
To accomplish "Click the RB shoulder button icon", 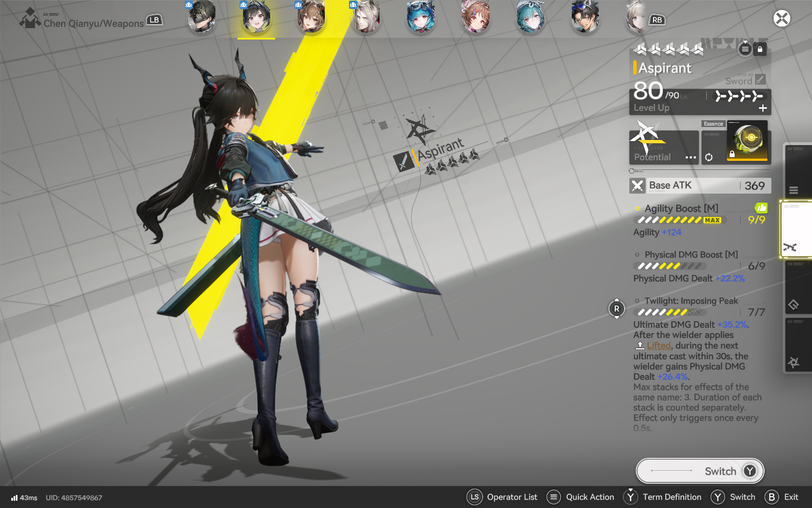I will [x=657, y=20].
